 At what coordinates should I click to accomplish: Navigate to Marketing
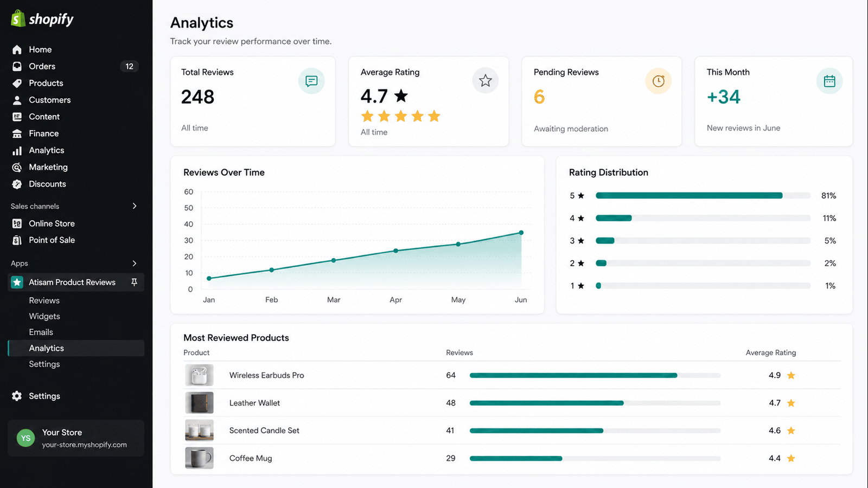[x=48, y=167]
